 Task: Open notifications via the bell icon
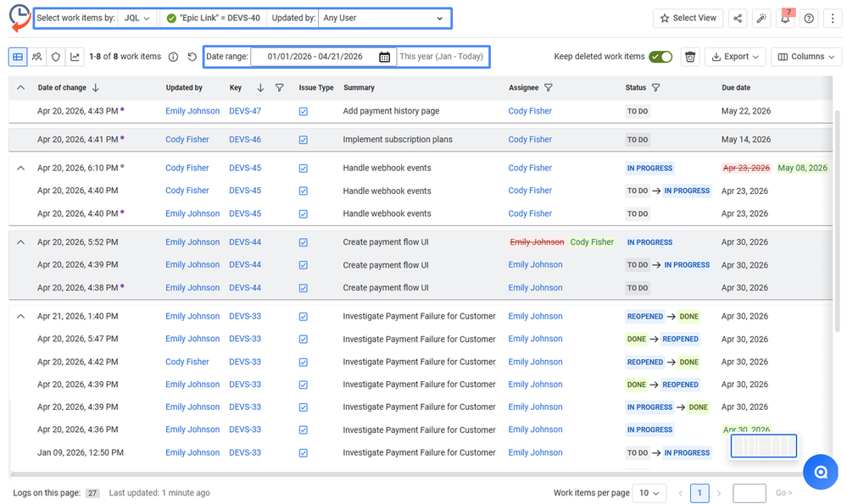coord(784,18)
